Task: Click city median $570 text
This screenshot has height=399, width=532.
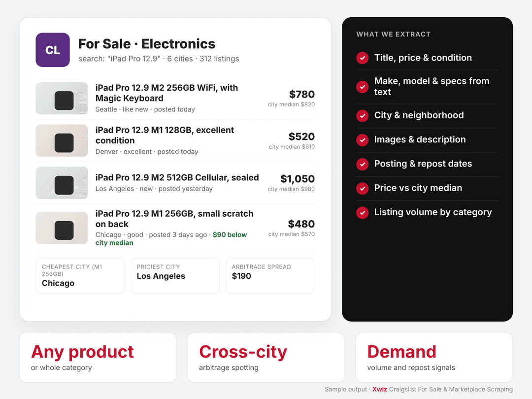Action: click(x=292, y=234)
